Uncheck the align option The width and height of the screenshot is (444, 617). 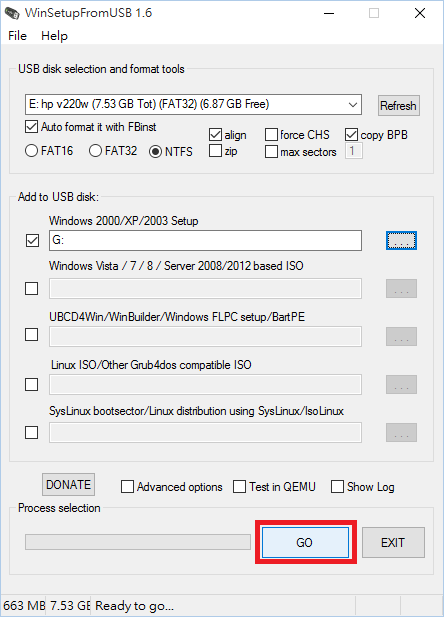pos(215,135)
